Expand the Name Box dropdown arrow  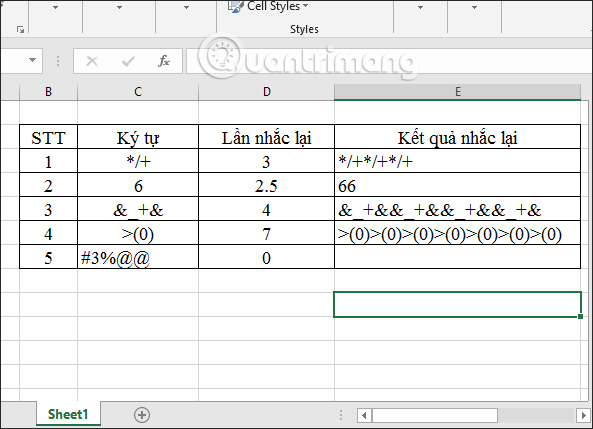tap(33, 60)
